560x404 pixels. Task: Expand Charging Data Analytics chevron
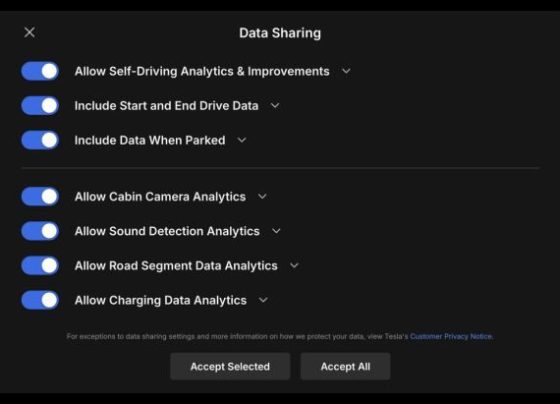click(263, 300)
